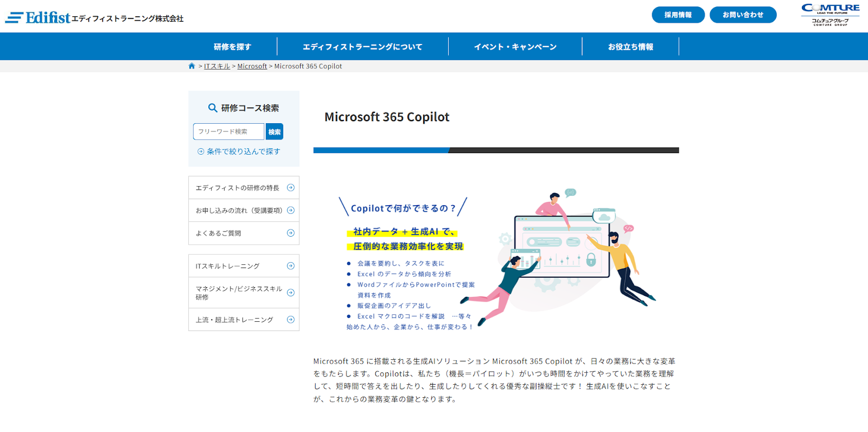The width and height of the screenshot is (868, 432).
Task: Click the arrow icon on ITスキルトレーニング row
Action: coord(291,266)
